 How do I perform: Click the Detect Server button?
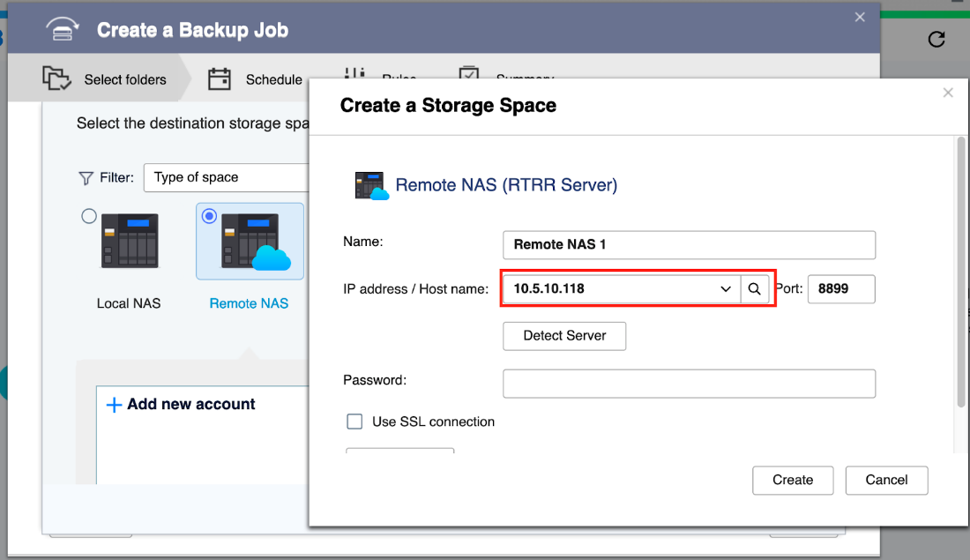click(x=564, y=336)
